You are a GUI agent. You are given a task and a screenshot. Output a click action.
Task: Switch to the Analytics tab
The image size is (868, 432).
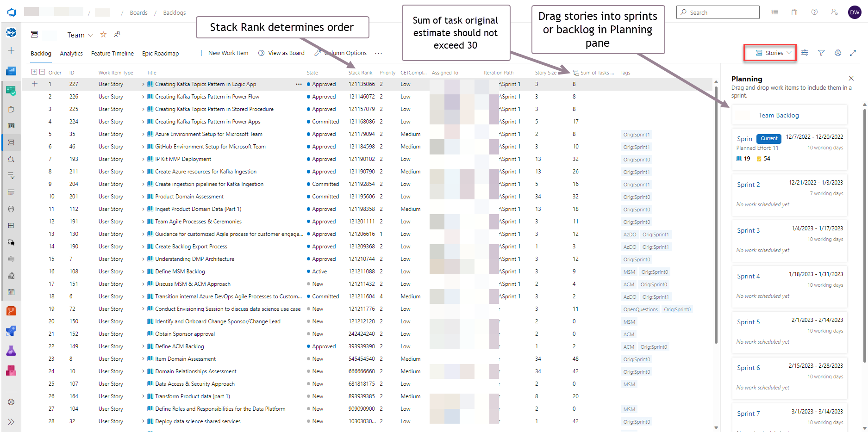tap(71, 54)
